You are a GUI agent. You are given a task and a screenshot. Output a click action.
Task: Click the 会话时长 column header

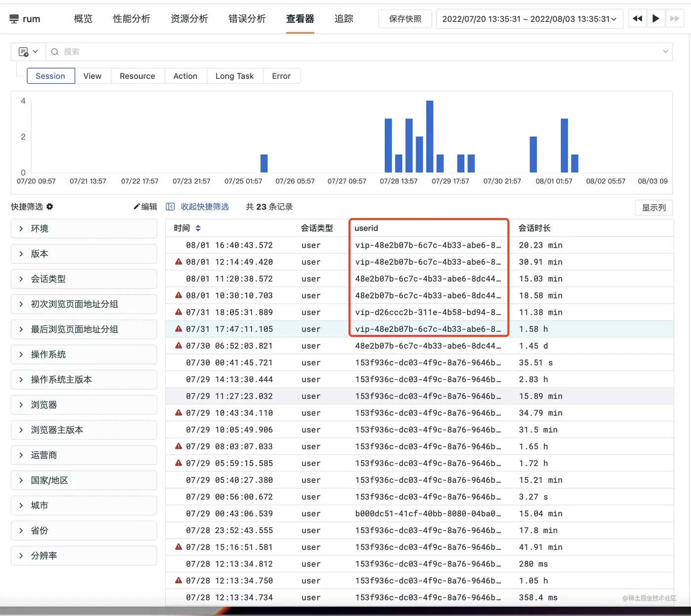pos(535,228)
